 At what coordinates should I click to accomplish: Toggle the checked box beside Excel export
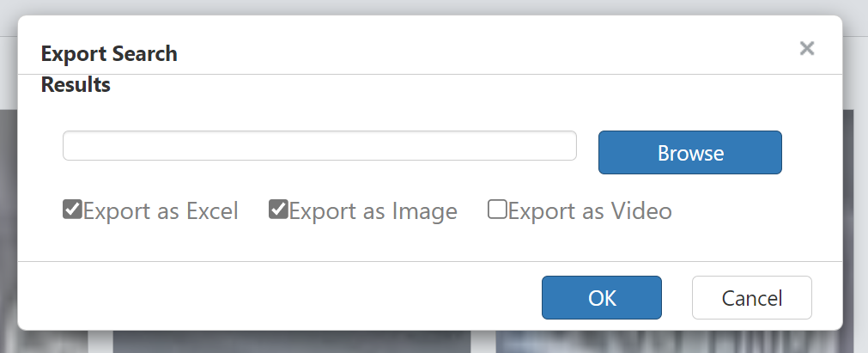coord(72,210)
